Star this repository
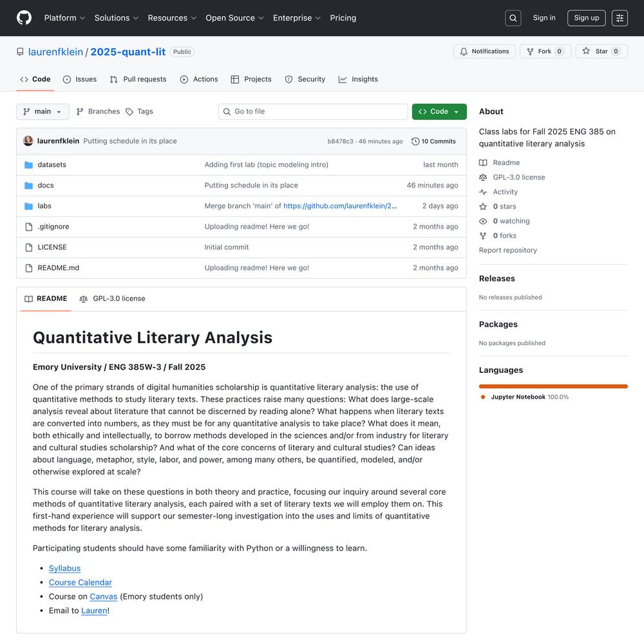The width and height of the screenshot is (644, 644). pyautogui.click(x=601, y=52)
